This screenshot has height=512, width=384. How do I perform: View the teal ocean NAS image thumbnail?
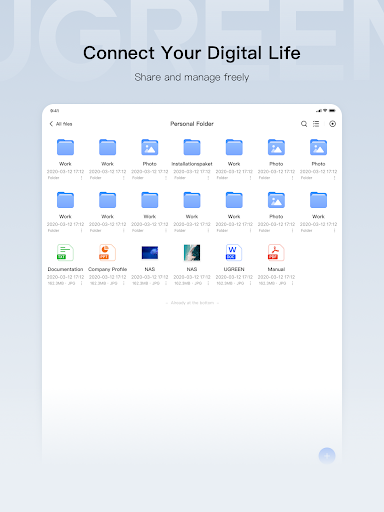(192, 253)
